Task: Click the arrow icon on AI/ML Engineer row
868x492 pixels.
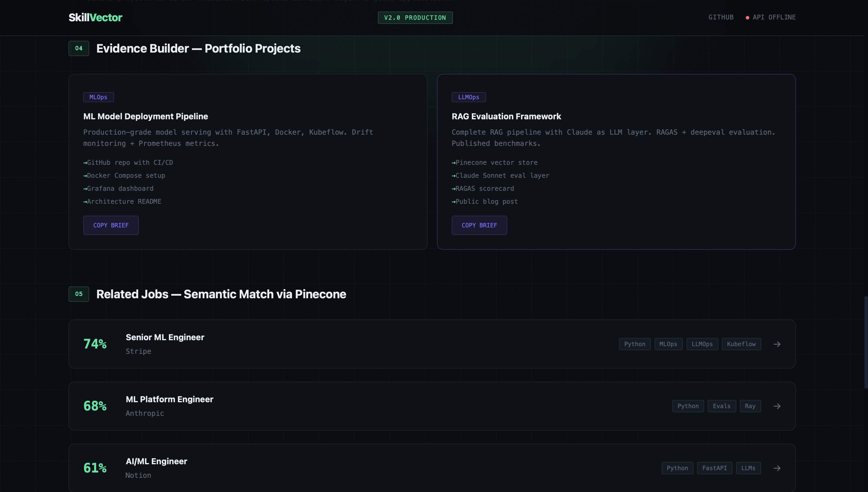Action: point(777,468)
